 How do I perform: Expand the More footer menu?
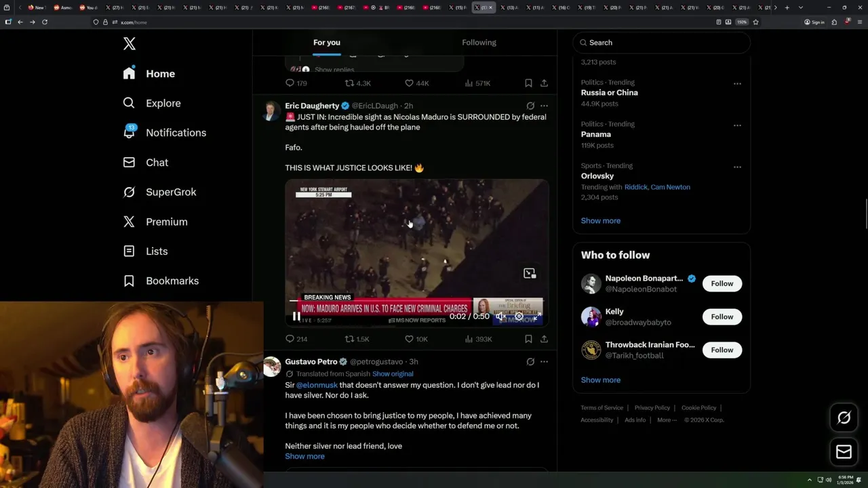click(x=665, y=420)
